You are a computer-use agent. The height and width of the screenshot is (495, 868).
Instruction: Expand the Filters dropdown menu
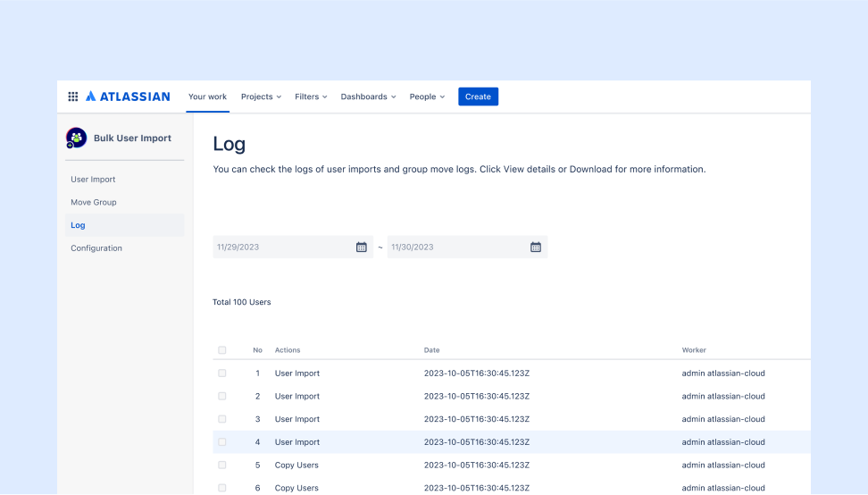pos(311,96)
